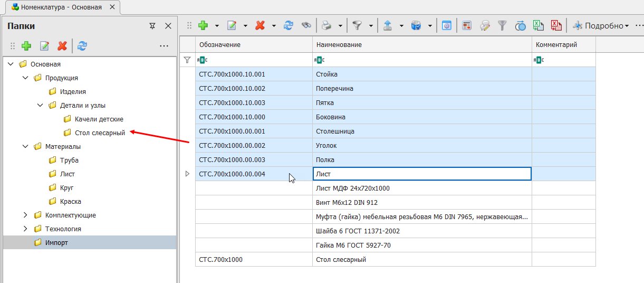Viewport: 644px width, 283px height.
Task: Collapse the Материалы folder
Action: (x=25, y=146)
